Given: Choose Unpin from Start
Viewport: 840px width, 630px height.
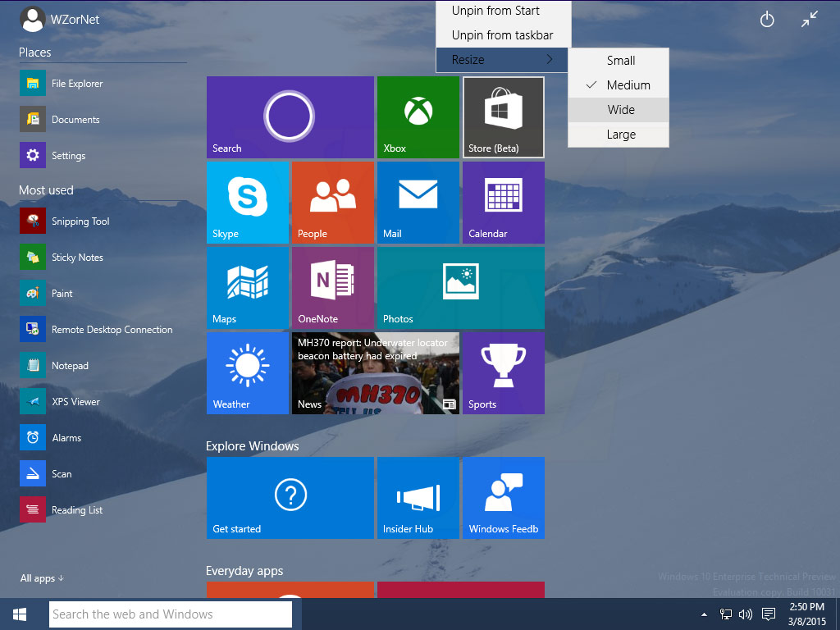Looking at the screenshot, I should [504, 11].
